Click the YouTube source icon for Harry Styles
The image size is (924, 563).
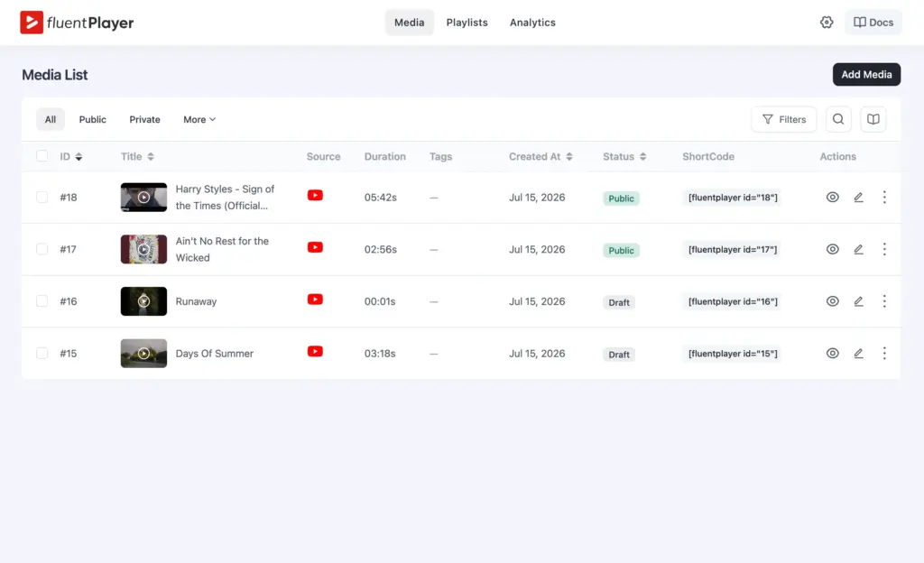(315, 195)
